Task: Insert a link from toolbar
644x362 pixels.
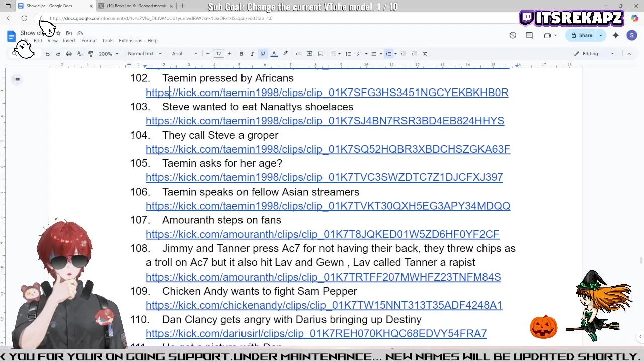Action: click(299, 54)
